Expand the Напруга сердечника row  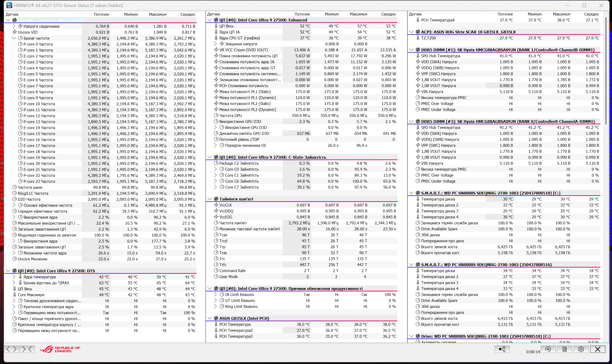(14, 26)
